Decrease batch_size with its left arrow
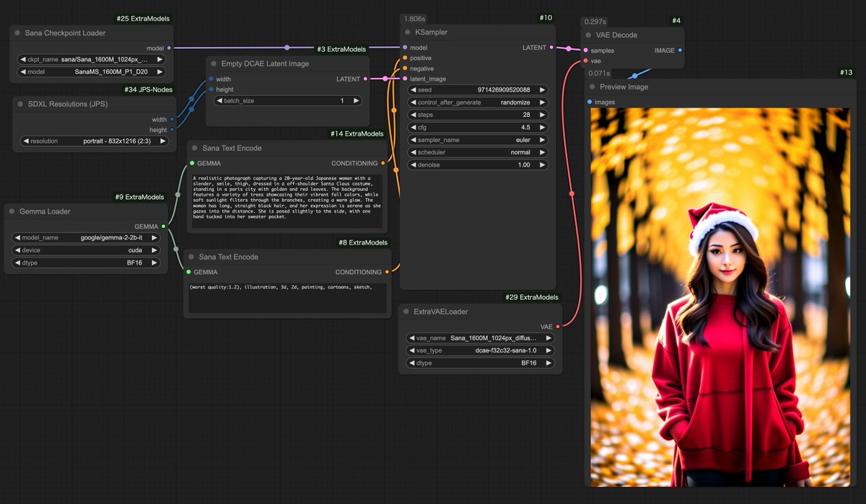Viewport: 866px width, 504px height. click(x=220, y=101)
